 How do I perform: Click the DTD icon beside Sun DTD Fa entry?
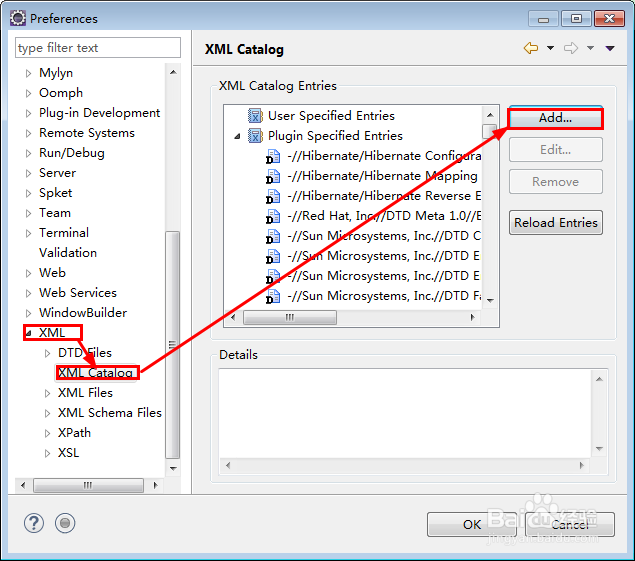coord(273,296)
